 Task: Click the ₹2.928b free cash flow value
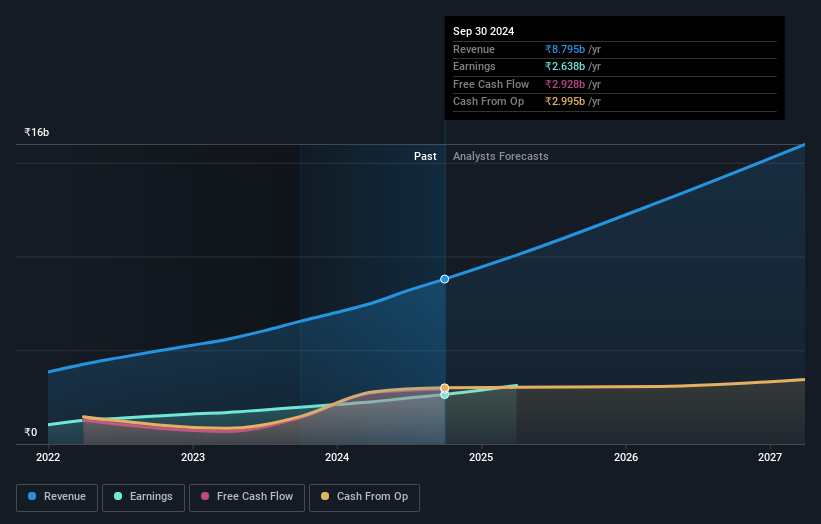click(565, 84)
